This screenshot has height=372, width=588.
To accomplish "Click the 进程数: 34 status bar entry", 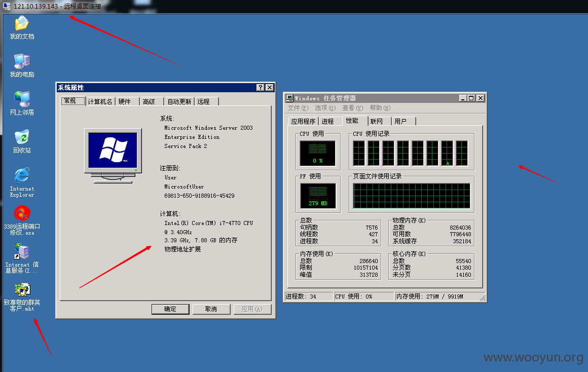I will (309, 296).
